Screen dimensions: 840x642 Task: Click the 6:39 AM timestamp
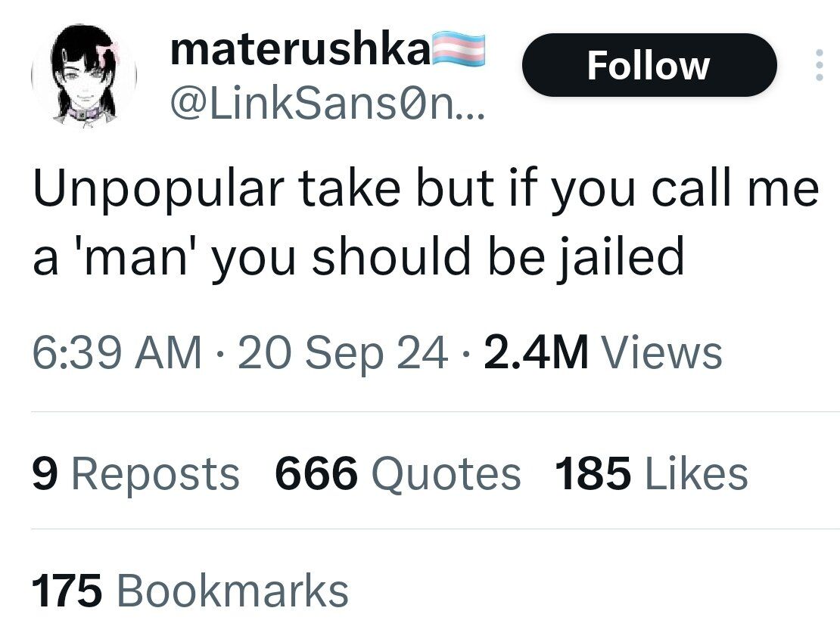(x=117, y=352)
